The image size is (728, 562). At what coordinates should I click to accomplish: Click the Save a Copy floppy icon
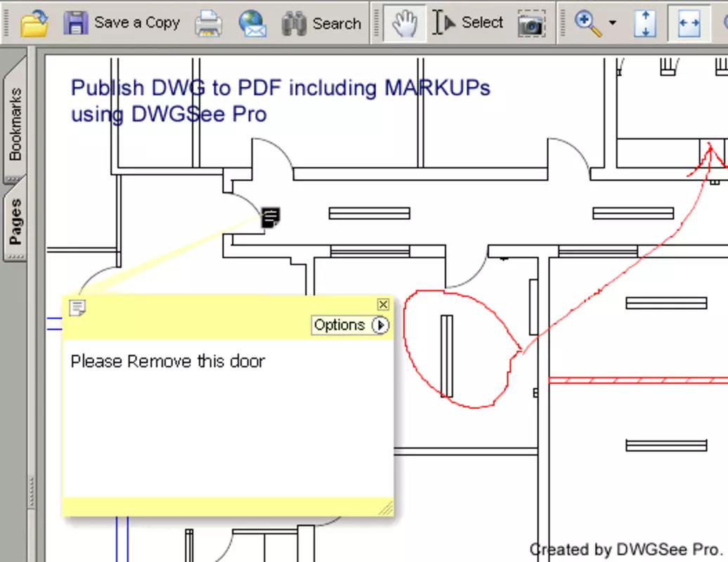click(x=75, y=22)
